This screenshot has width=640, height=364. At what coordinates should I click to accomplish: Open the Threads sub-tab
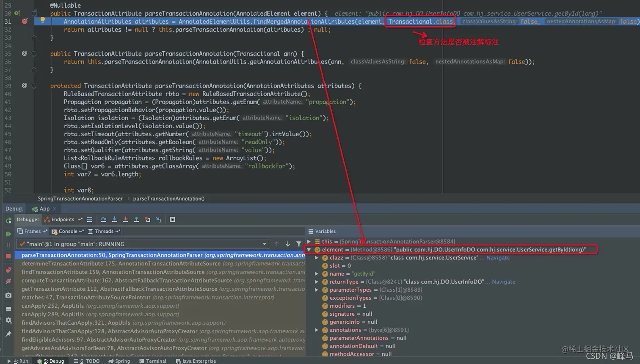(x=104, y=231)
